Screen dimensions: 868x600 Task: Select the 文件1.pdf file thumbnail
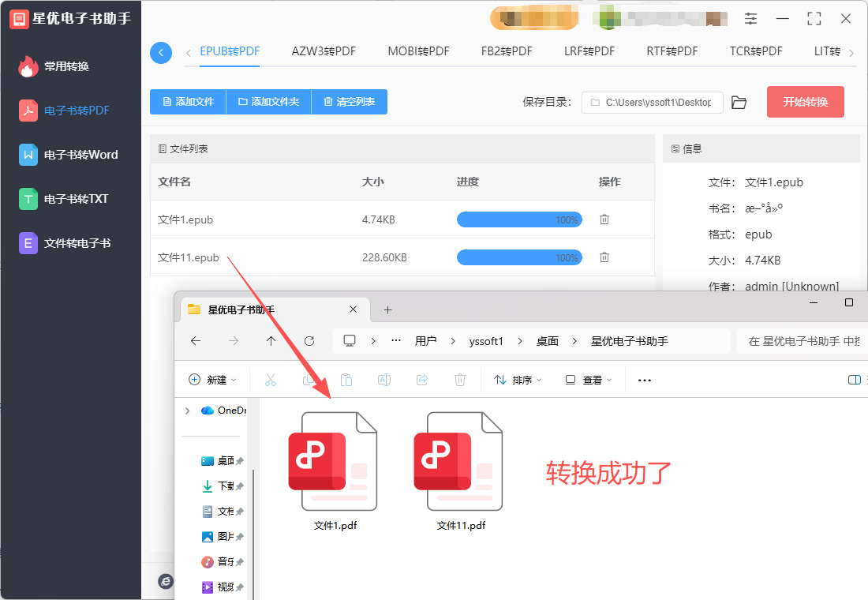(333, 461)
